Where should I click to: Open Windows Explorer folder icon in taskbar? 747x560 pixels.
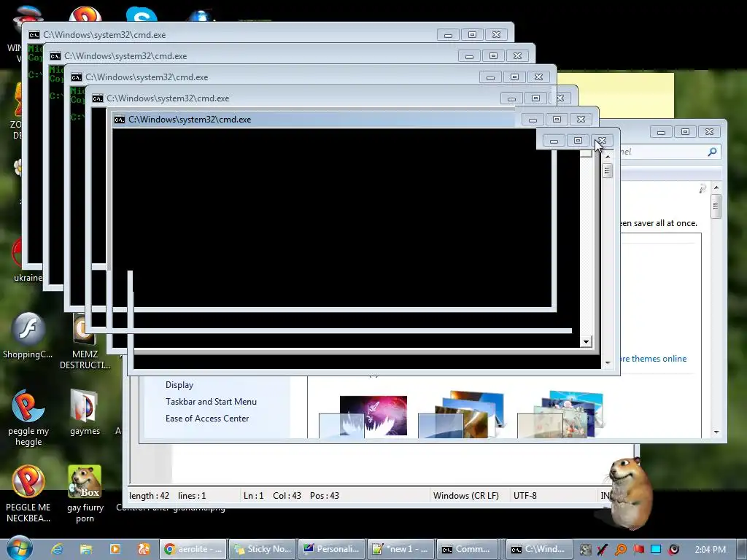point(86,549)
